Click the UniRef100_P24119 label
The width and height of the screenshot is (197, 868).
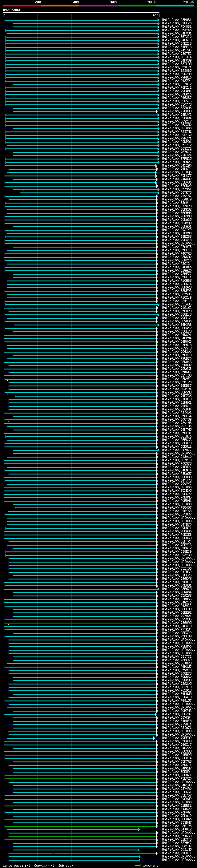[x=177, y=301]
